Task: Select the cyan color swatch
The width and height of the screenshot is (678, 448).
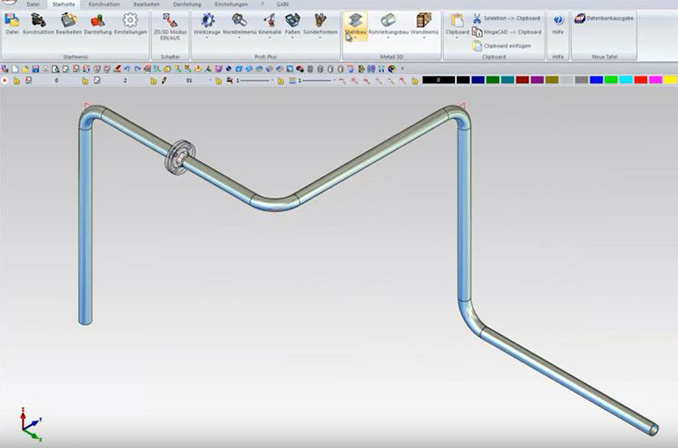Action: (x=626, y=80)
